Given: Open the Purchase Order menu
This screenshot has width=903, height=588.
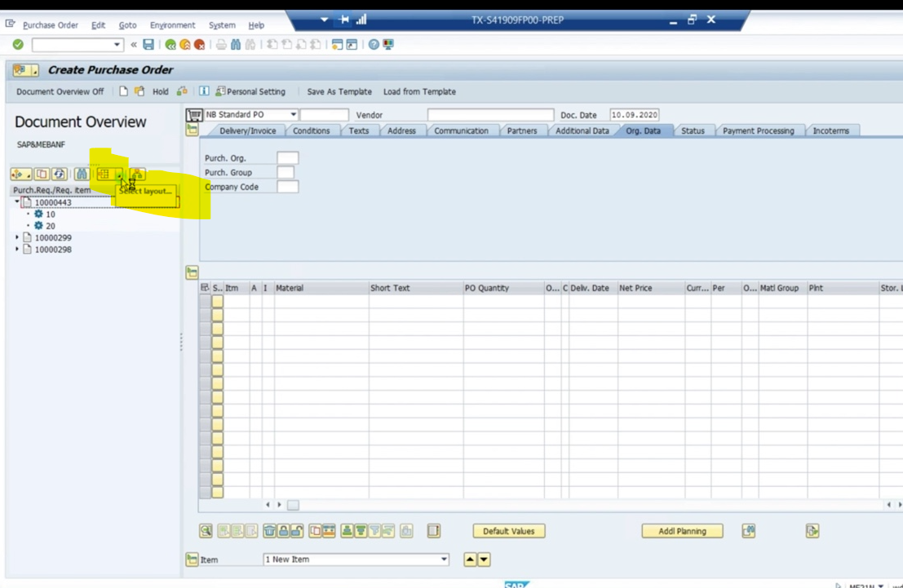Looking at the screenshot, I should (x=51, y=25).
